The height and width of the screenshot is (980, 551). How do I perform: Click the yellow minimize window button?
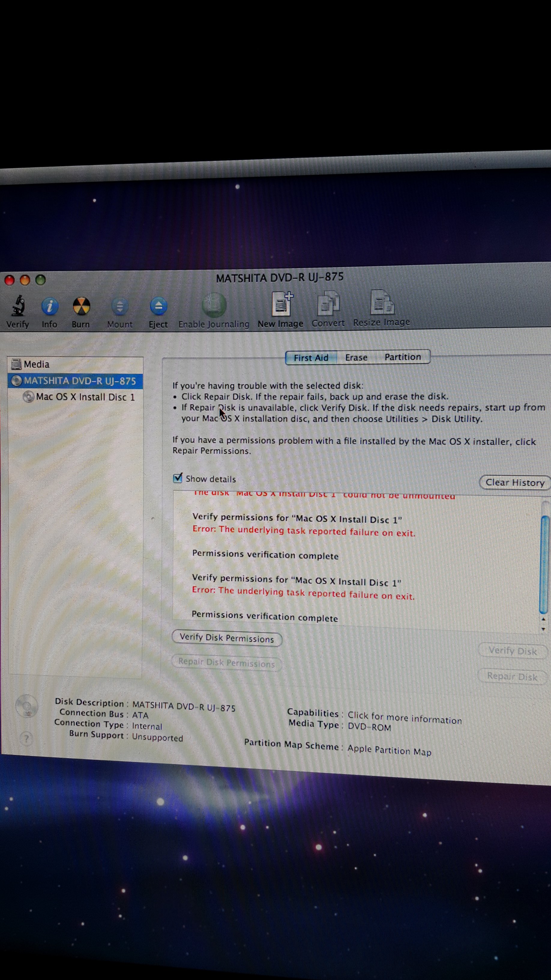click(x=25, y=281)
